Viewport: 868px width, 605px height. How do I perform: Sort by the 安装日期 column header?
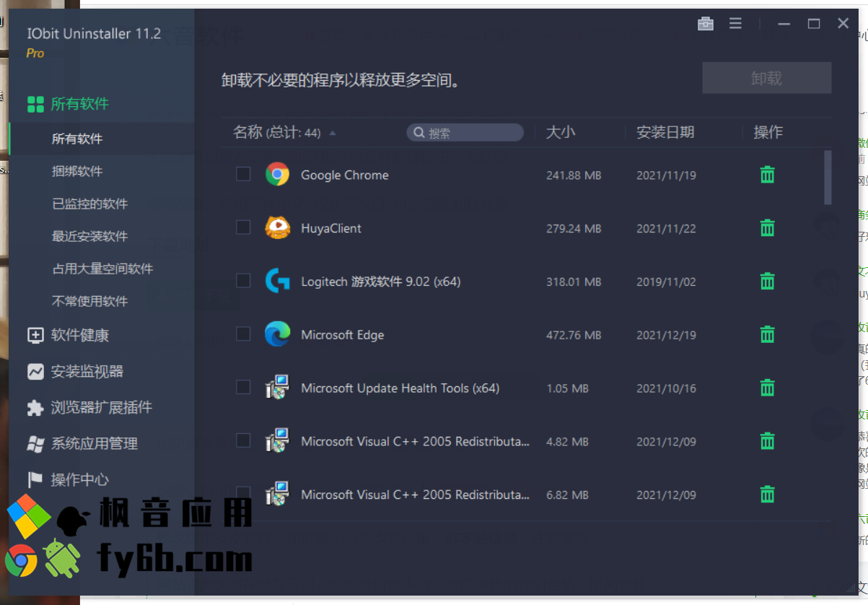click(x=665, y=132)
